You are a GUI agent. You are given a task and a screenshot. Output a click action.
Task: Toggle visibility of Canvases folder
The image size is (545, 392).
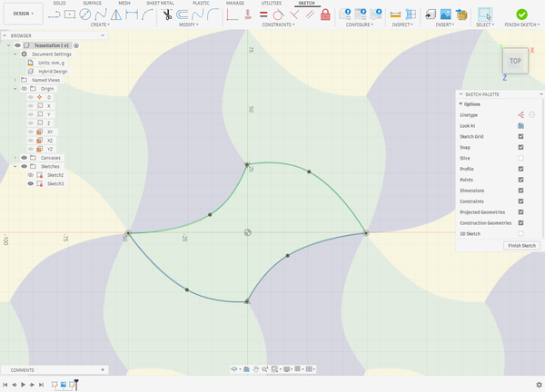point(24,158)
